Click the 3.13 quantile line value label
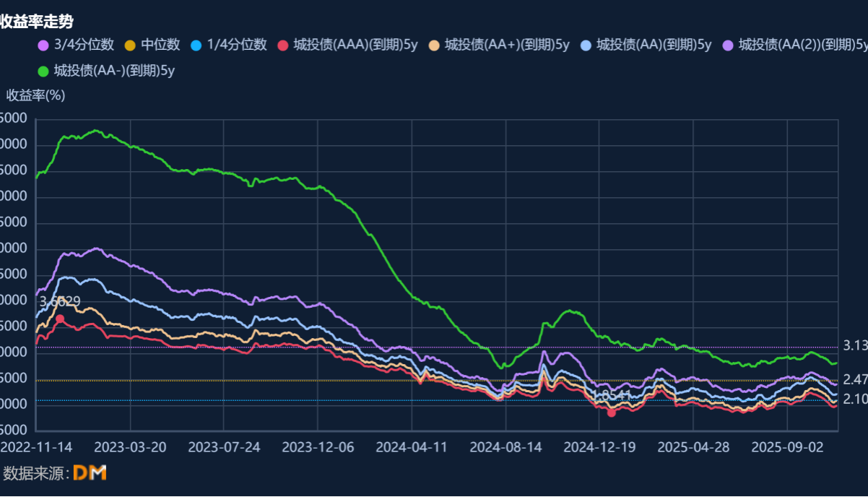This screenshot has height=497, width=868. click(x=855, y=345)
